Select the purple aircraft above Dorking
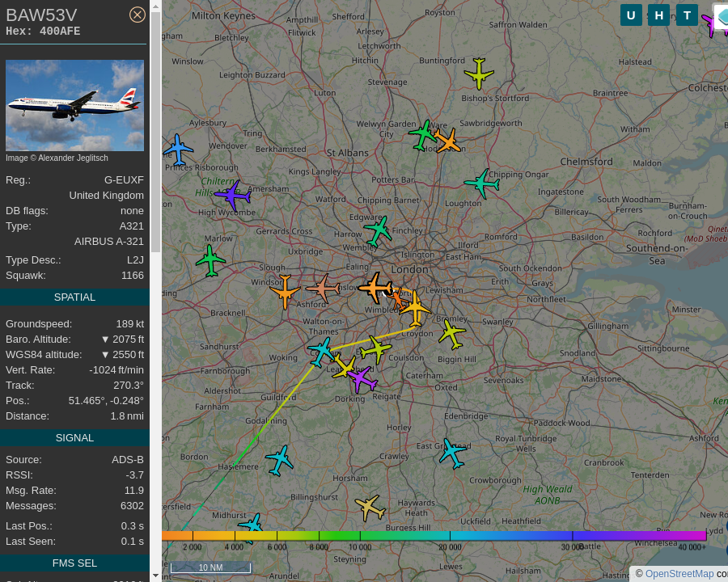728x582 pixels. (x=362, y=379)
